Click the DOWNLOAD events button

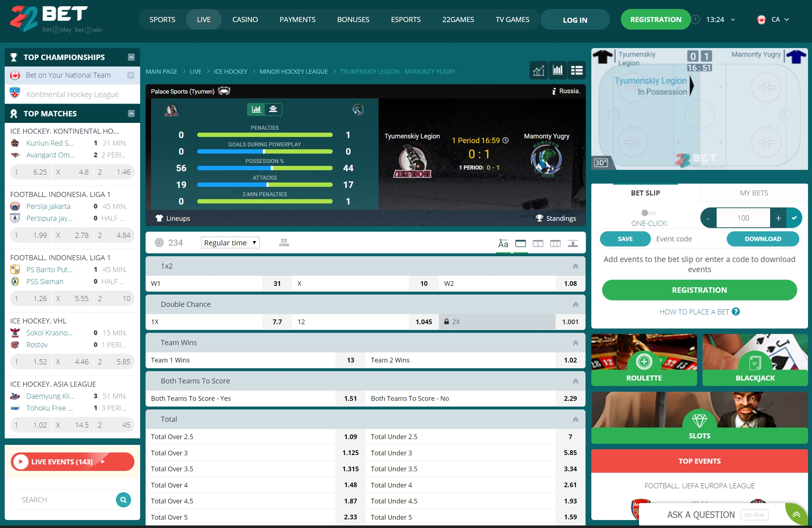pyautogui.click(x=763, y=239)
